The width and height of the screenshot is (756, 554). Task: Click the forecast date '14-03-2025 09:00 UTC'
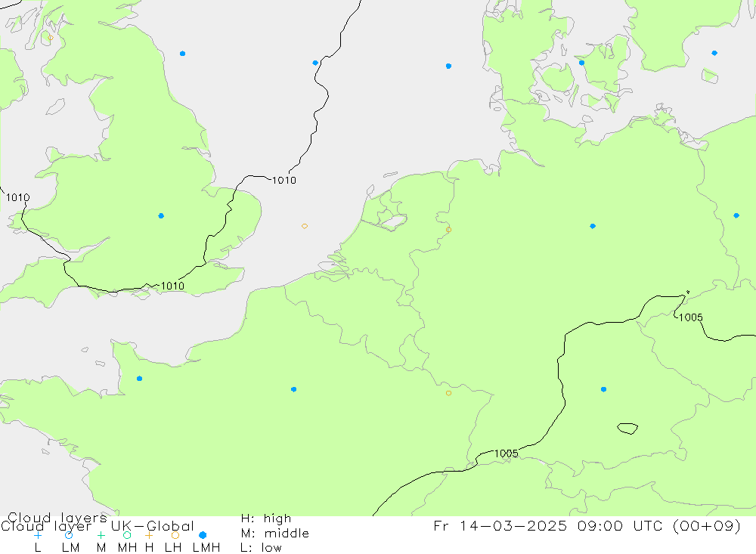[x=562, y=526]
